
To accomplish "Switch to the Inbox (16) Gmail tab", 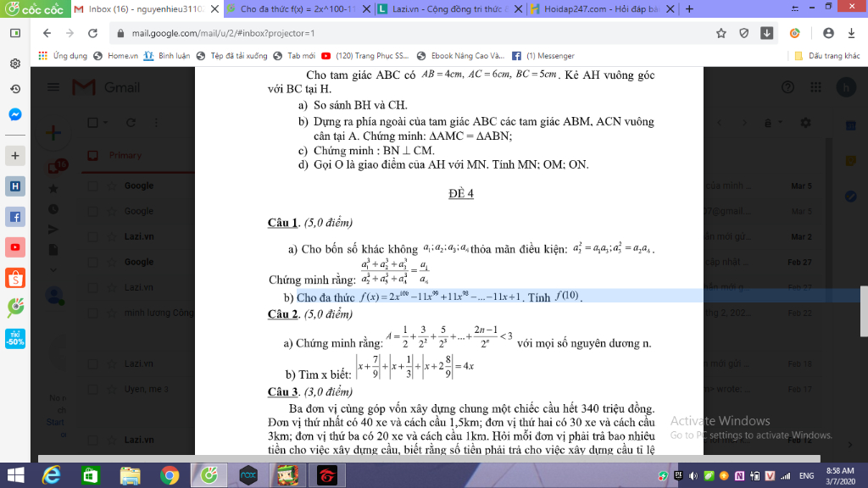I will pyautogui.click(x=146, y=8).
